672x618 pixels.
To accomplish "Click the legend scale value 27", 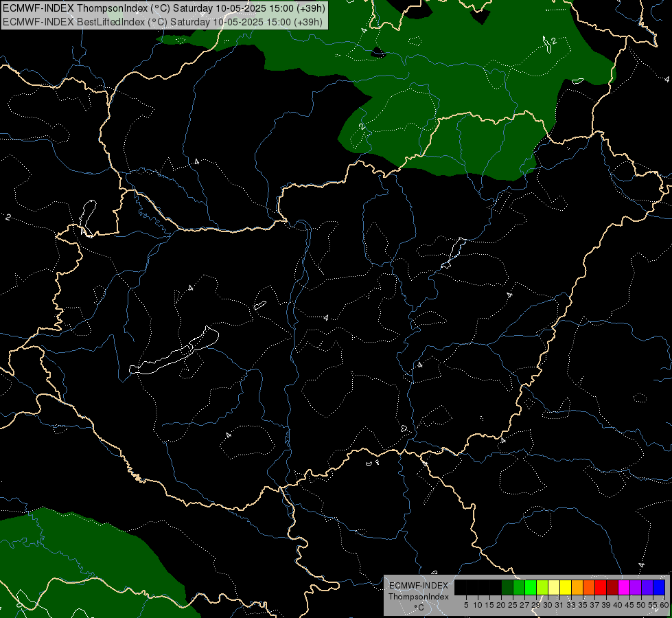I will (x=524, y=605).
